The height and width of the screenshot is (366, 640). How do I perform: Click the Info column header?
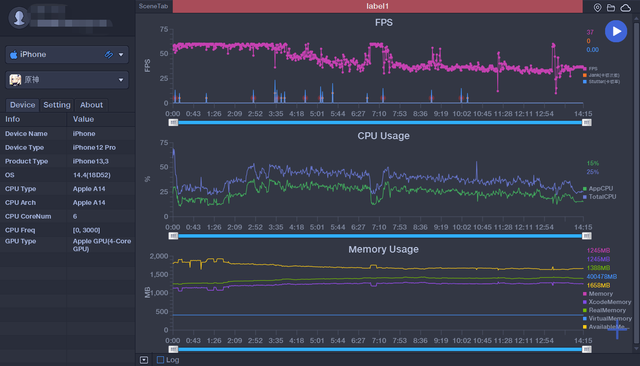pos(13,119)
